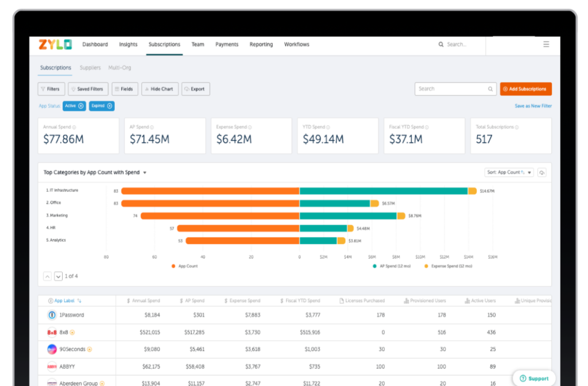Hide the chart using Hide Chart
This screenshot has height=386, width=588.
(x=160, y=88)
